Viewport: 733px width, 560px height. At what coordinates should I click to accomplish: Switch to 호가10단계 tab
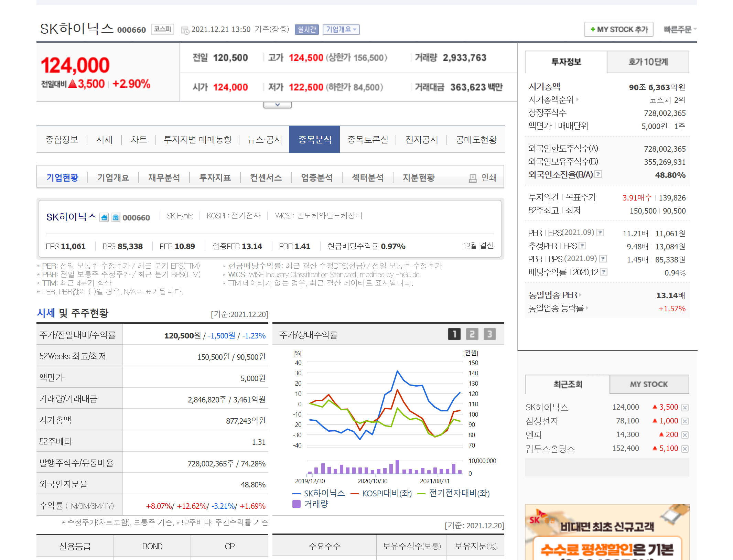648,62
